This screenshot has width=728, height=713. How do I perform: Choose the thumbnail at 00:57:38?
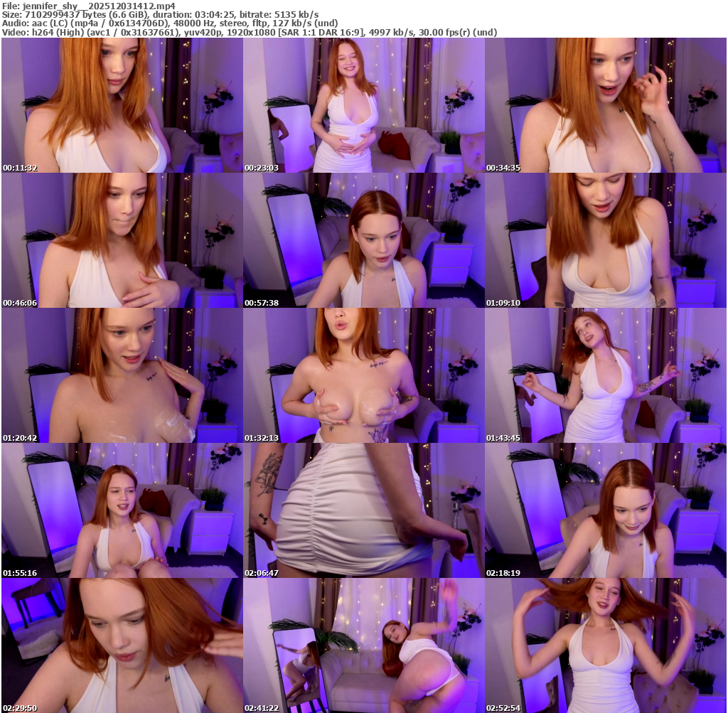363,240
